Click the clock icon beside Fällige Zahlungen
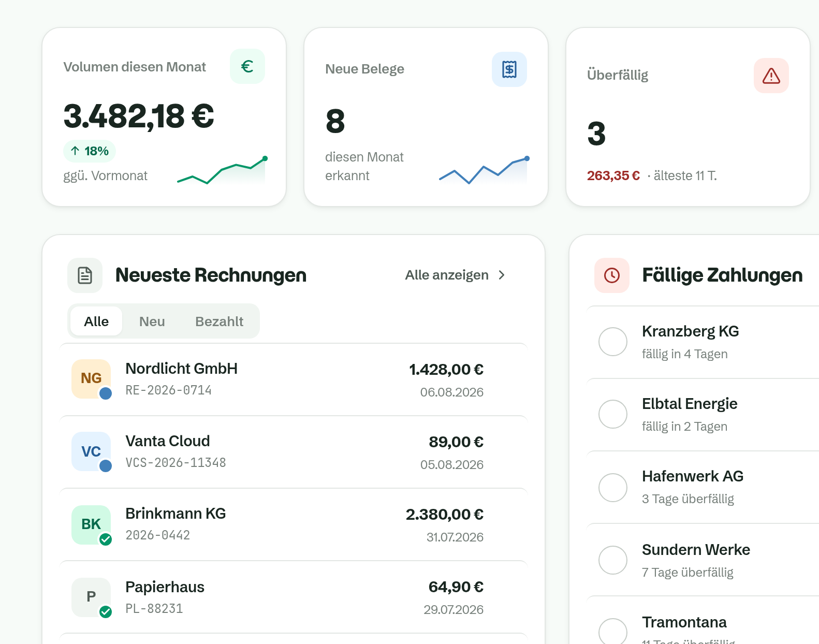Screen dimensions: 819x644 (612, 275)
